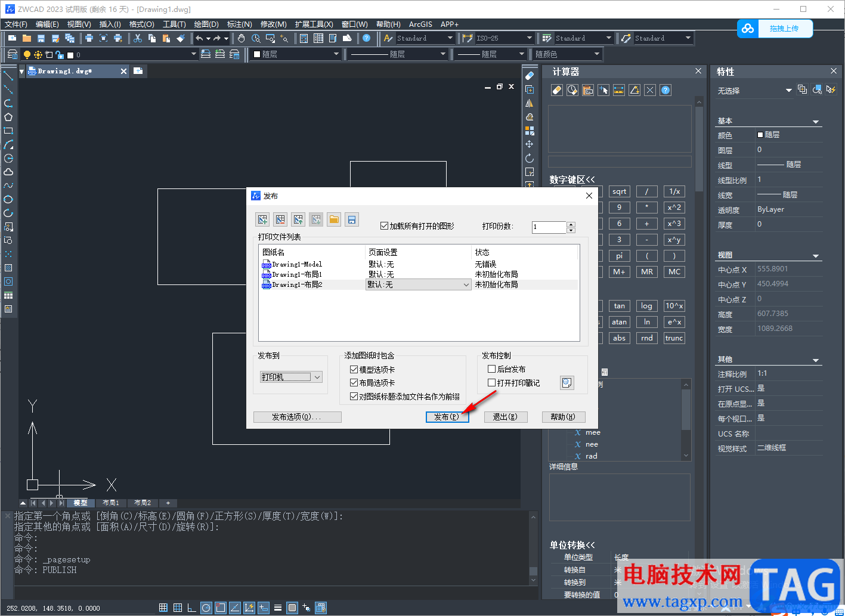This screenshot has height=616, width=845.
Task: Open the 绘图(D) menu
Action: point(206,24)
